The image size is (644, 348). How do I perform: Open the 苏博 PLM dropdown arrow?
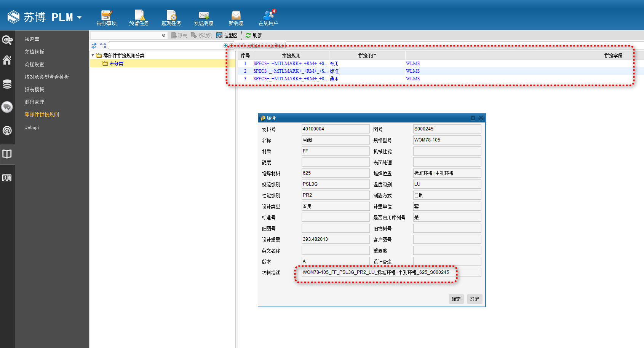(80, 17)
